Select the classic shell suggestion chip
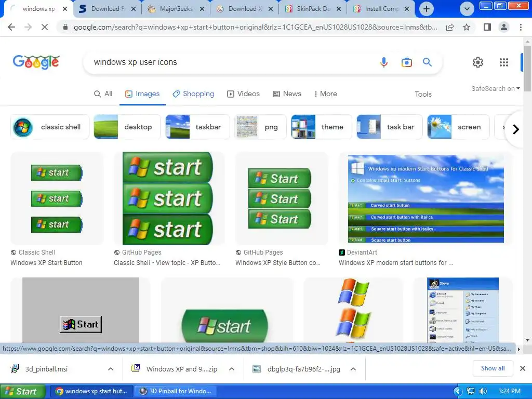532x399 pixels. click(x=50, y=127)
